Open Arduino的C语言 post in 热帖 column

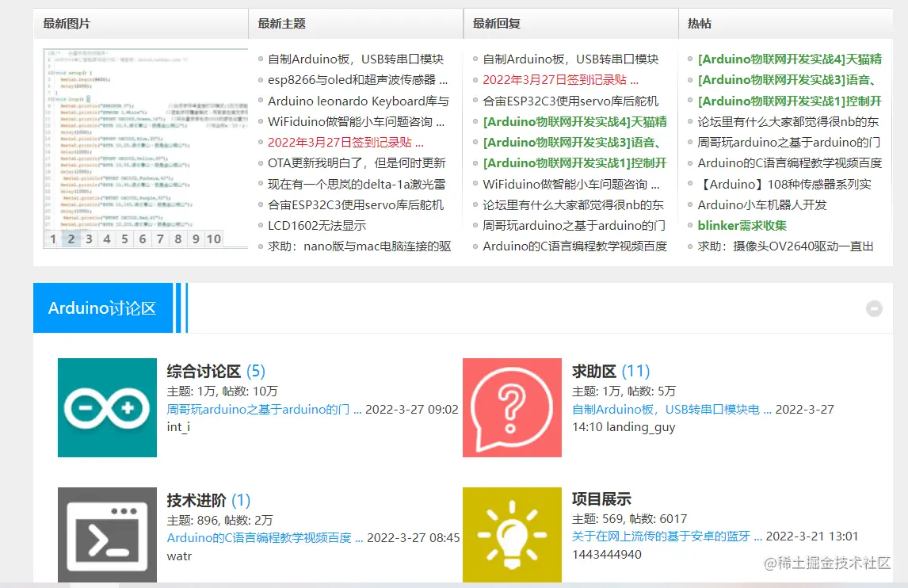(790, 162)
